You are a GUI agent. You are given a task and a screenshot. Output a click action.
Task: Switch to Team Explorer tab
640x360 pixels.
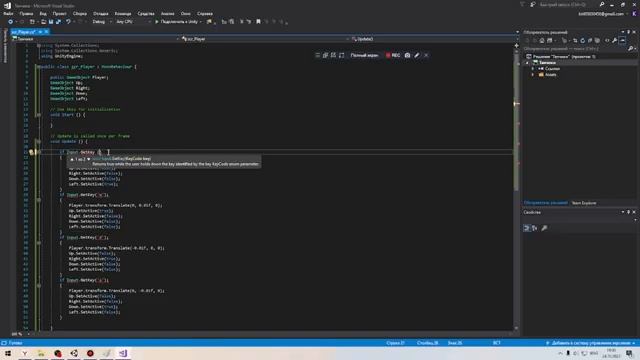coord(584,203)
